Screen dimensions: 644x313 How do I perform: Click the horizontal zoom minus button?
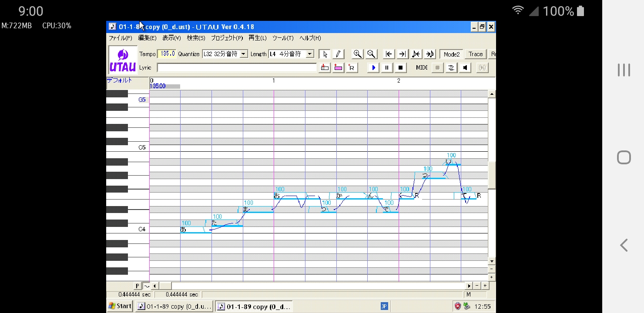click(x=477, y=286)
